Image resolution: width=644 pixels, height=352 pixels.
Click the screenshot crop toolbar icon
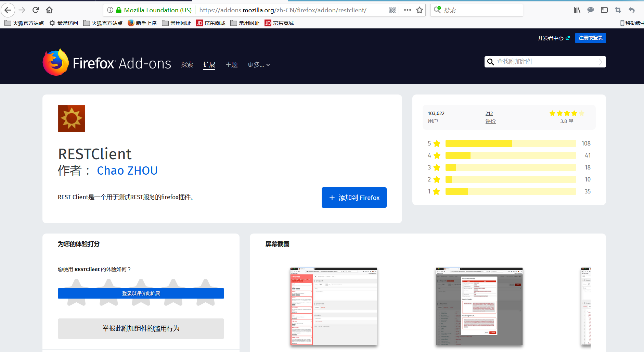[618, 10]
